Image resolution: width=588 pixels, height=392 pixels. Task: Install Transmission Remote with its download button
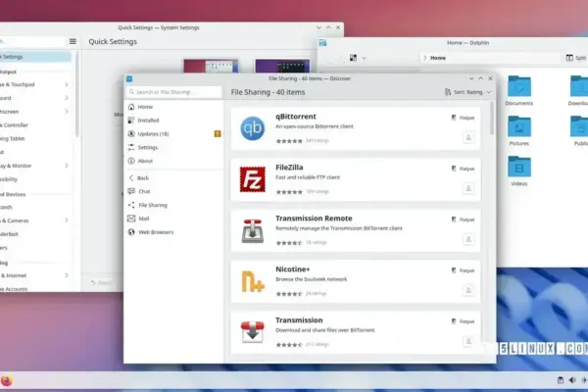(468, 239)
